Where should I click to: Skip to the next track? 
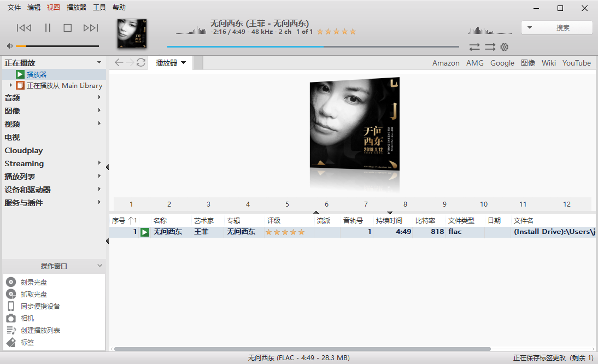tap(91, 27)
